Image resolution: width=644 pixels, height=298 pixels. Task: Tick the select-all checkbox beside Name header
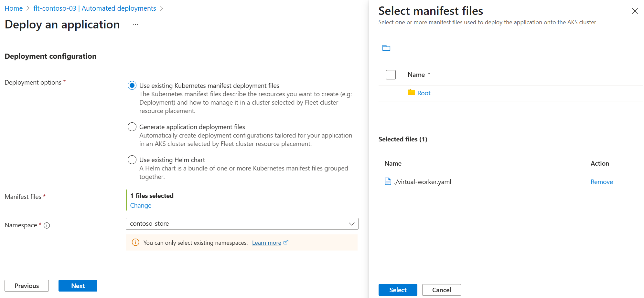pos(391,75)
